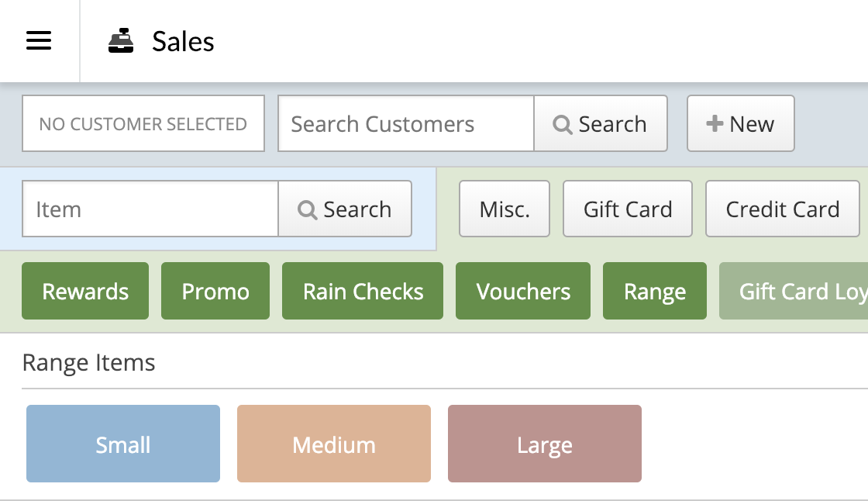This screenshot has width=868, height=501.
Task: Click the Misc. button
Action: 505,209
